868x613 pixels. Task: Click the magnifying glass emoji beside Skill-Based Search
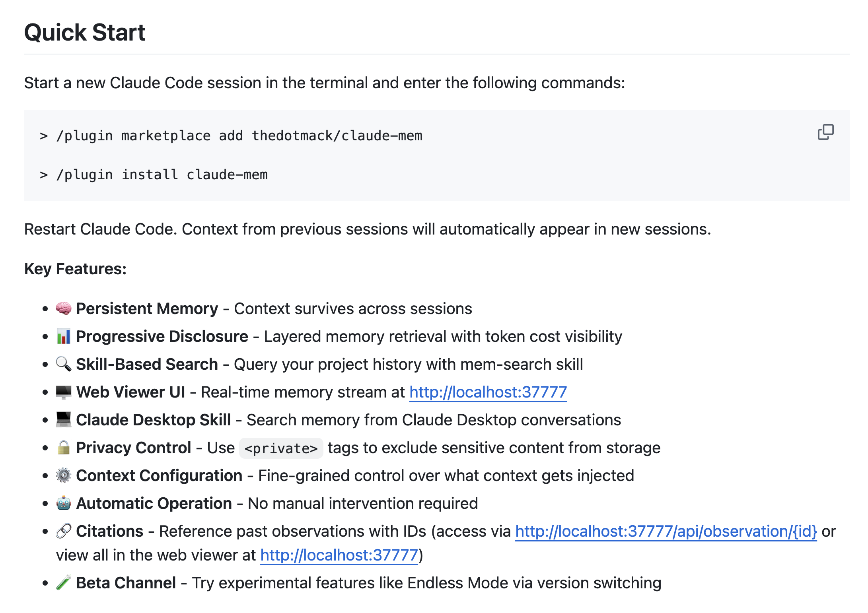coord(64,364)
